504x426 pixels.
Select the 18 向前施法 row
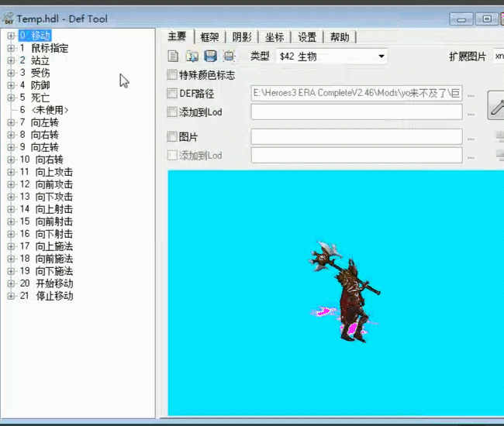coord(47,259)
